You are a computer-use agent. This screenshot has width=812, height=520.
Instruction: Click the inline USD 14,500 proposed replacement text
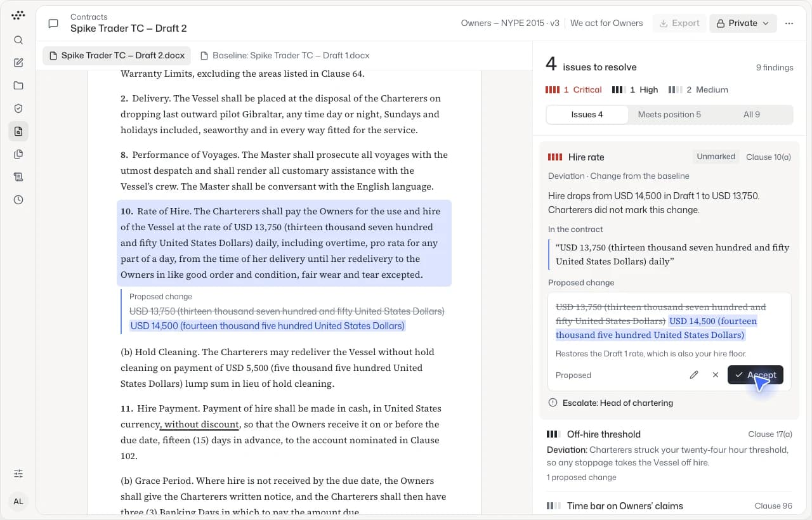coord(267,326)
